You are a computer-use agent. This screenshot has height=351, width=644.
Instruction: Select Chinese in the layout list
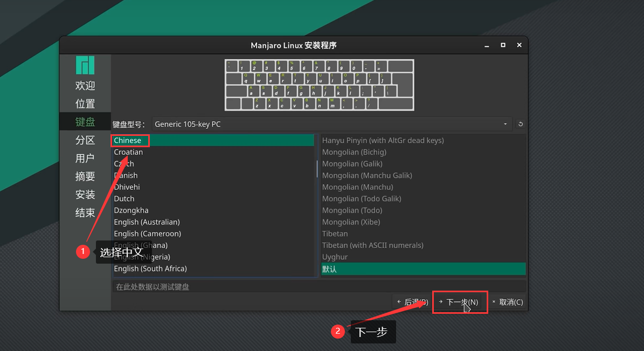(213, 141)
